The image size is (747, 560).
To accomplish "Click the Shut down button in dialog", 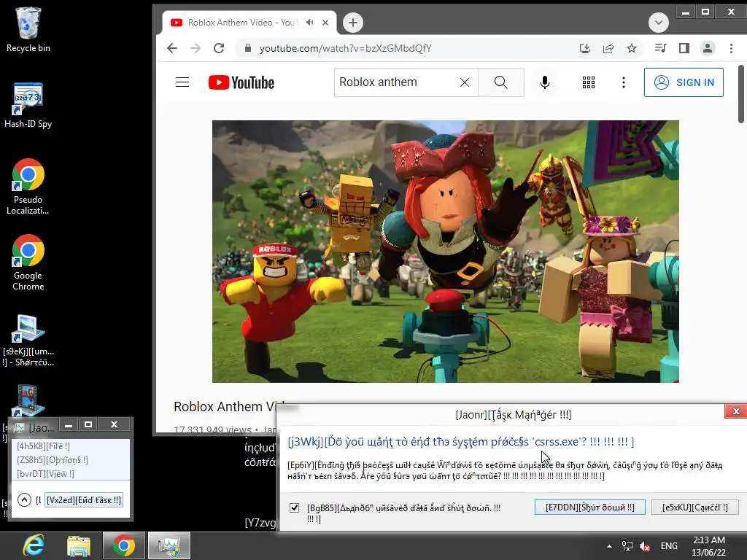I will coord(589,507).
